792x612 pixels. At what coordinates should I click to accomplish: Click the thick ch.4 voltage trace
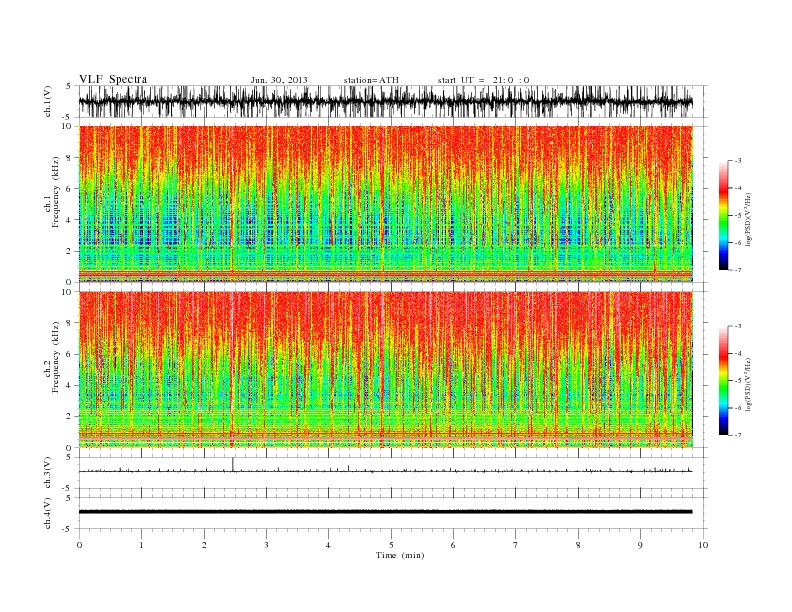385,512
